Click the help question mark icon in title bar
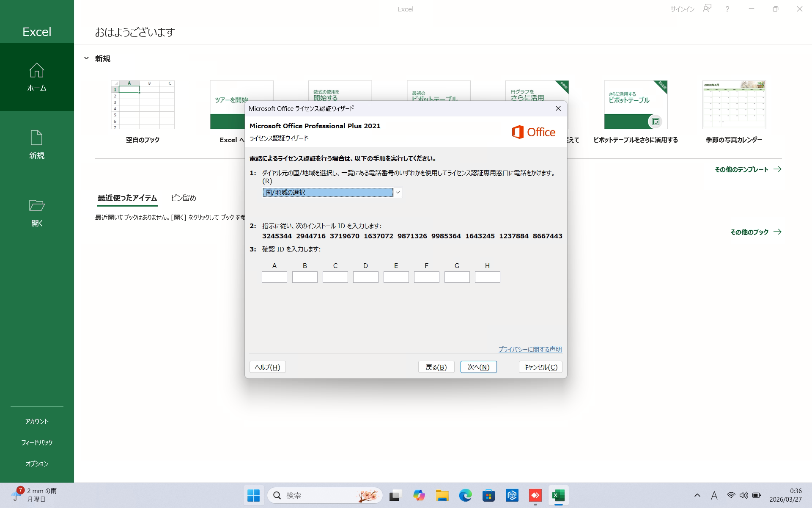This screenshot has width=812, height=508. click(x=727, y=9)
